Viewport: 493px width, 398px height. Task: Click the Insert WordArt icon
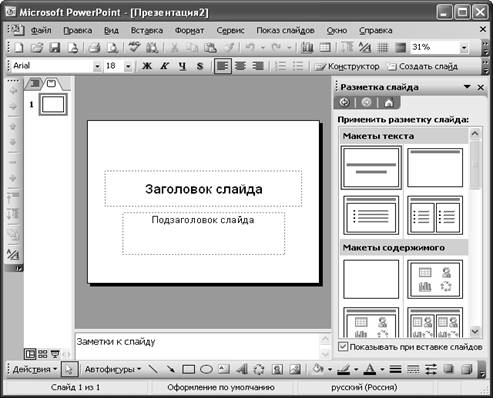click(x=242, y=369)
